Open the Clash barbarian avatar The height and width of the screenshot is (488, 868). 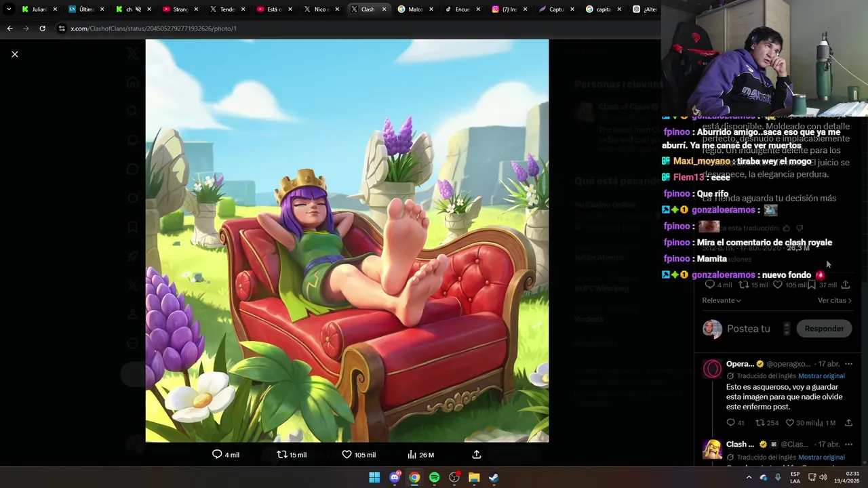tap(712, 449)
